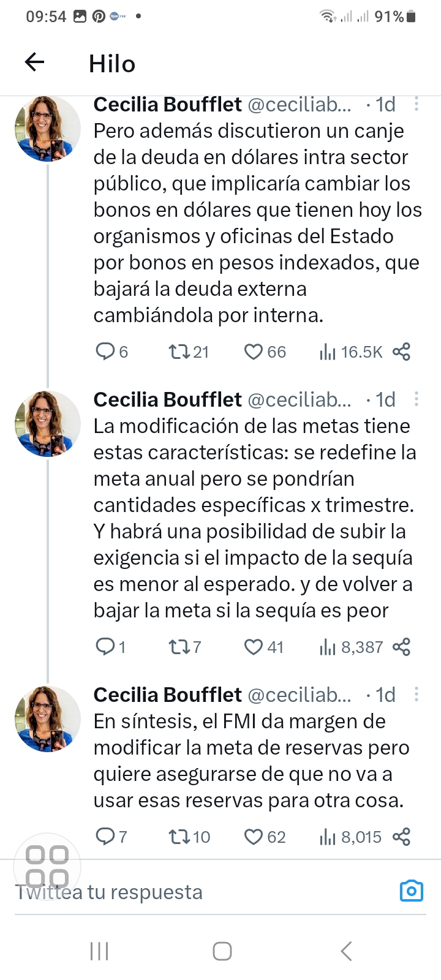Share the tweet about modificación de metas
Viewport: 441px width, 980px height.
coord(402,647)
